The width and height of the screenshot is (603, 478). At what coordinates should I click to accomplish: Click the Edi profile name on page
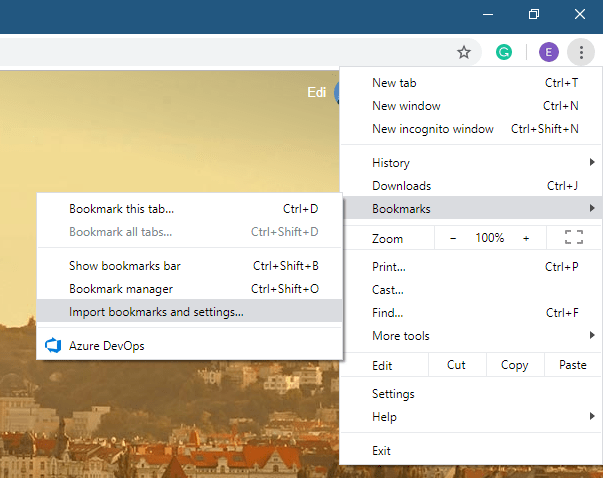(316, 92)
